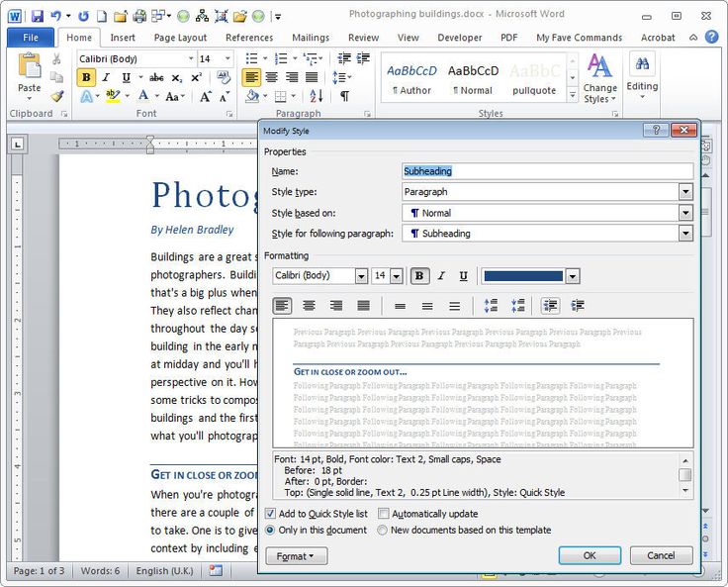The image size is (728, 587).
Task: Select New documents based on this template
Action: pos(382,530)
